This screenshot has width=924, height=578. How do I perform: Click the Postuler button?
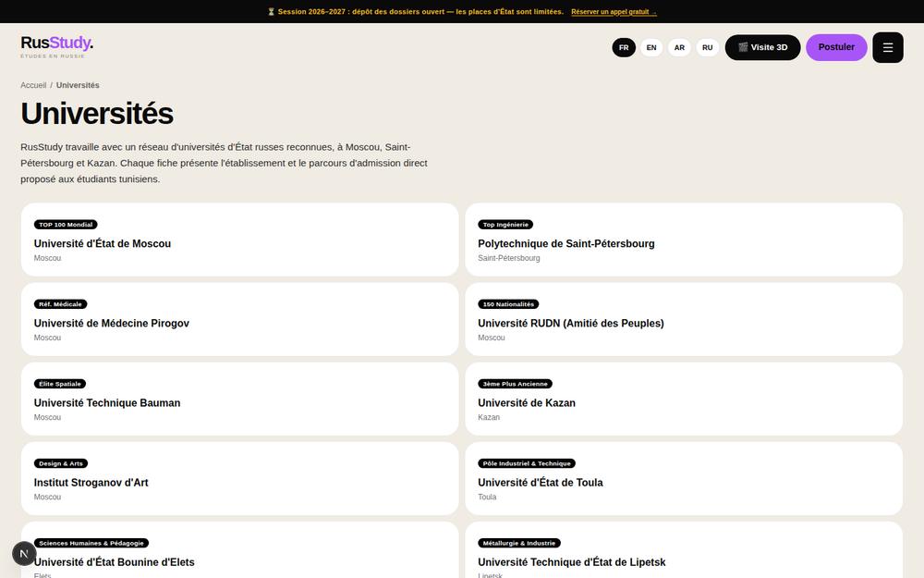[x=836, y=47]
